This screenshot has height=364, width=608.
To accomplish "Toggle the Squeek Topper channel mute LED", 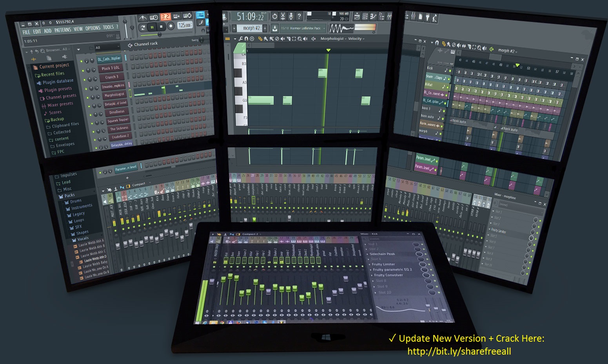I will click(92, 123).
